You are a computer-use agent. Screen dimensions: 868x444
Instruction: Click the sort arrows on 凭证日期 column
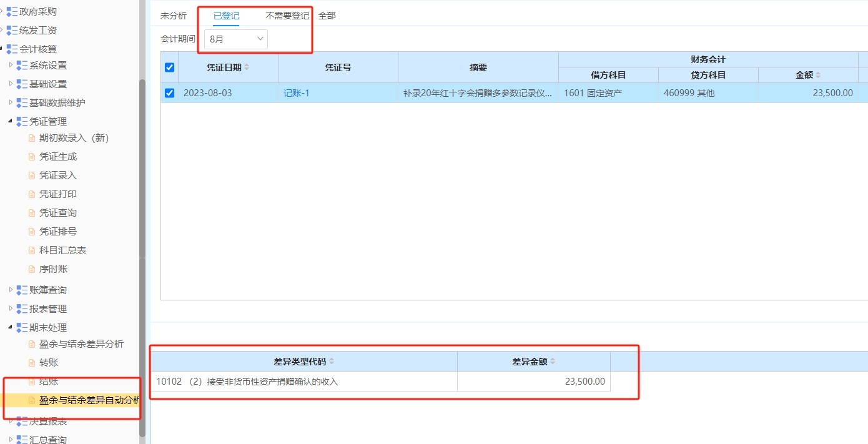(247, 67)
